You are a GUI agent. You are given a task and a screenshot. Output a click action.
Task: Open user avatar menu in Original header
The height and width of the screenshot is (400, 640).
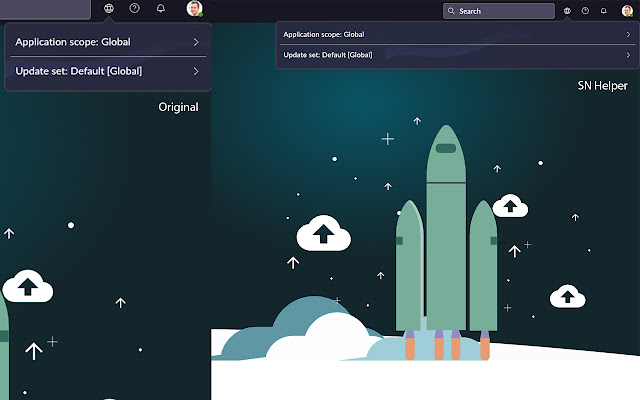pyautogui.click(x=194, y=9)
